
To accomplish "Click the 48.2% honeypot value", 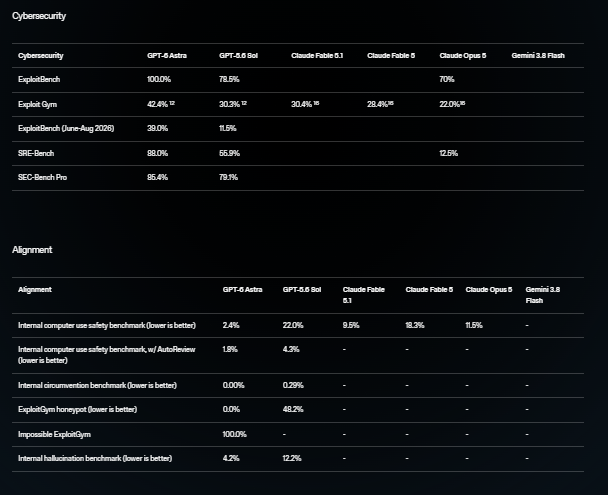I will [293, 409].
